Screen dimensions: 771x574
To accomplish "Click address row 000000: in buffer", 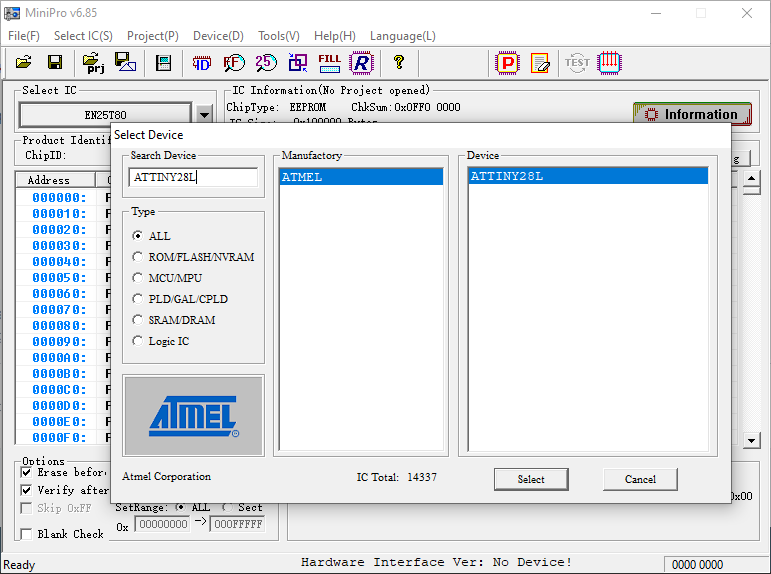I will 59,198.
